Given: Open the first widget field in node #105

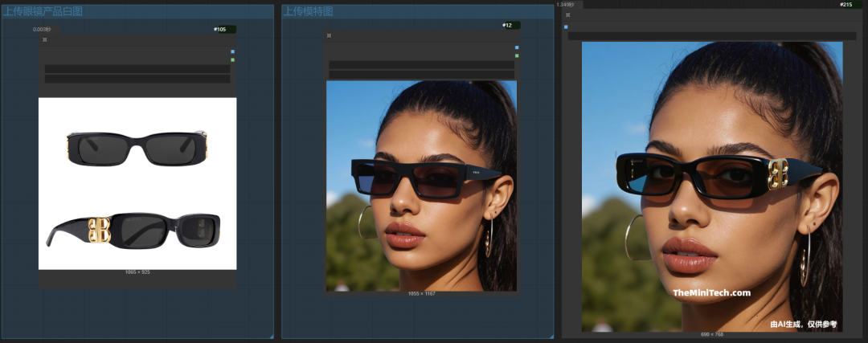Looking at the screenshot, I should 137,69.
